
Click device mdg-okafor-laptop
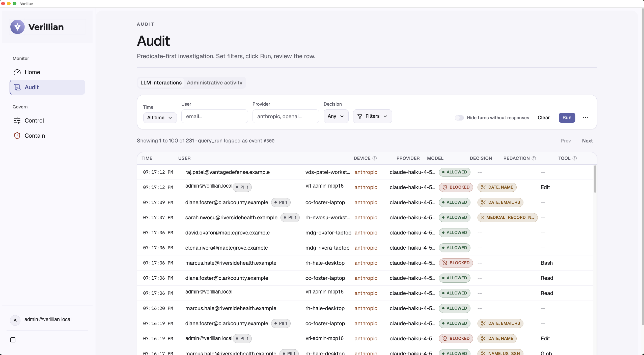pyautogui.click(x=328, y=233)
